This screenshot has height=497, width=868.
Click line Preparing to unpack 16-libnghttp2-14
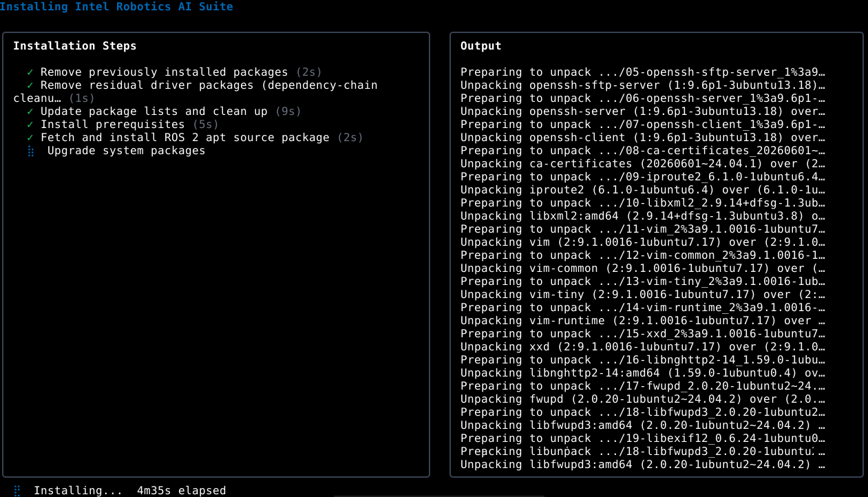click(x=643, y=360)
